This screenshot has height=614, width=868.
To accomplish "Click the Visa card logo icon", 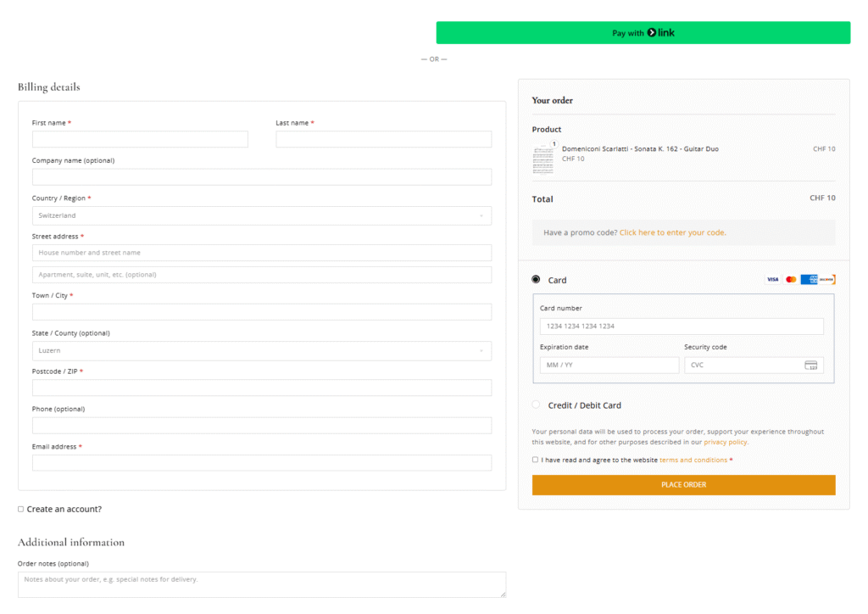I will pyautogui.click(x=772, y=280).
